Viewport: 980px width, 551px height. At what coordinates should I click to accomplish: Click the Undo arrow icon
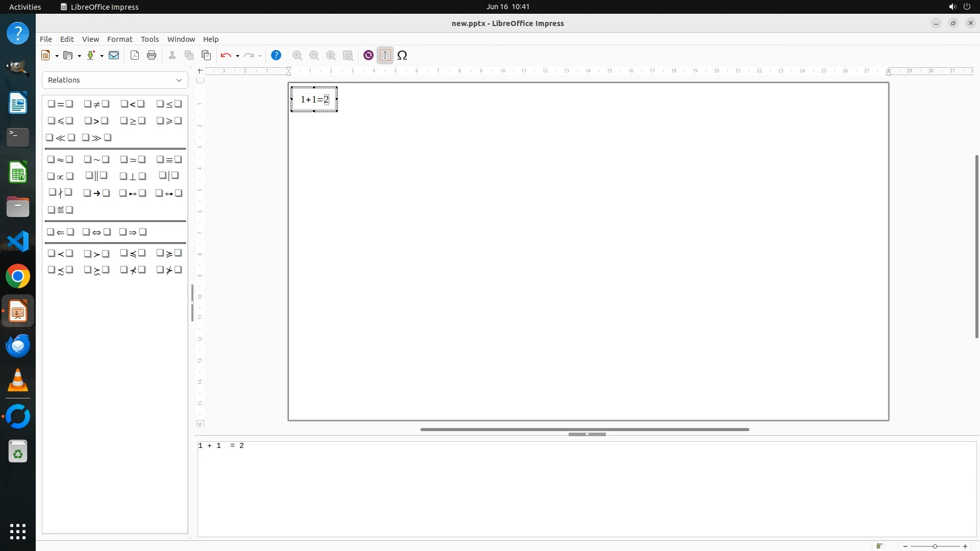[x=226, y=56]
